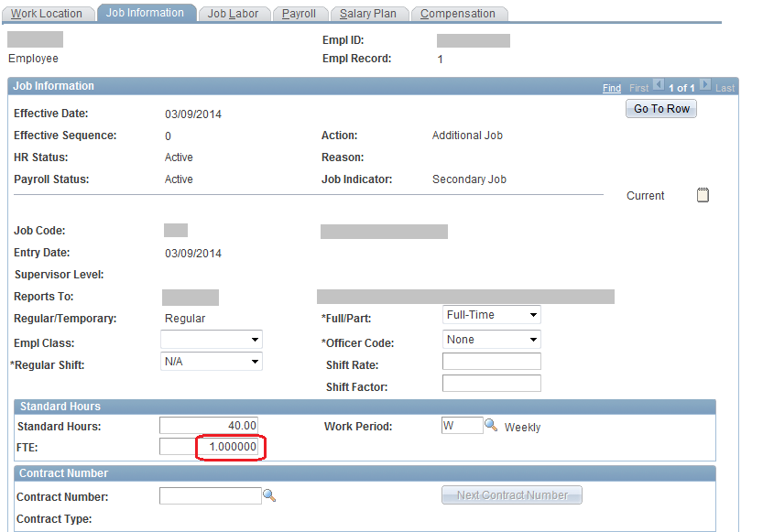Screen dimensions: 763x532
Task: Click the Effective Date value 03/09/2014
Action: (193, 114)
